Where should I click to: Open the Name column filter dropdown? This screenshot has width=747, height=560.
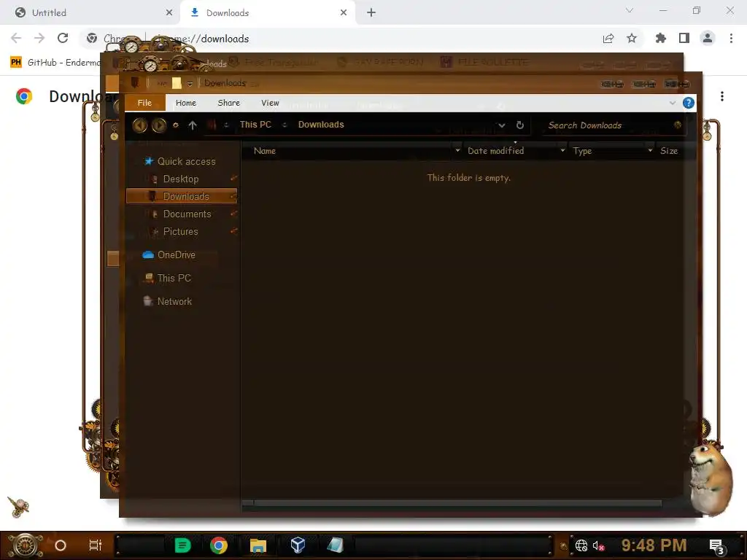(458, 151)
